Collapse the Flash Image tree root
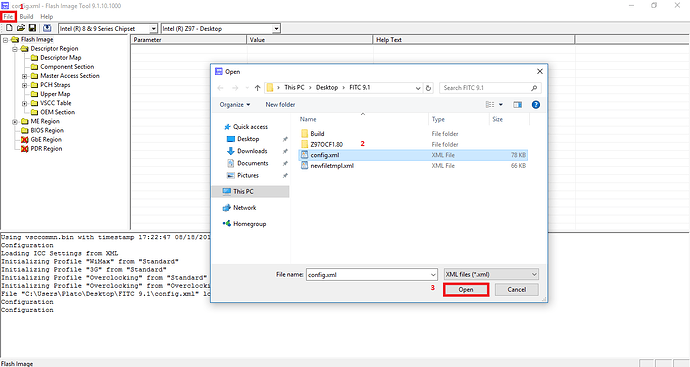 [5, 40]
